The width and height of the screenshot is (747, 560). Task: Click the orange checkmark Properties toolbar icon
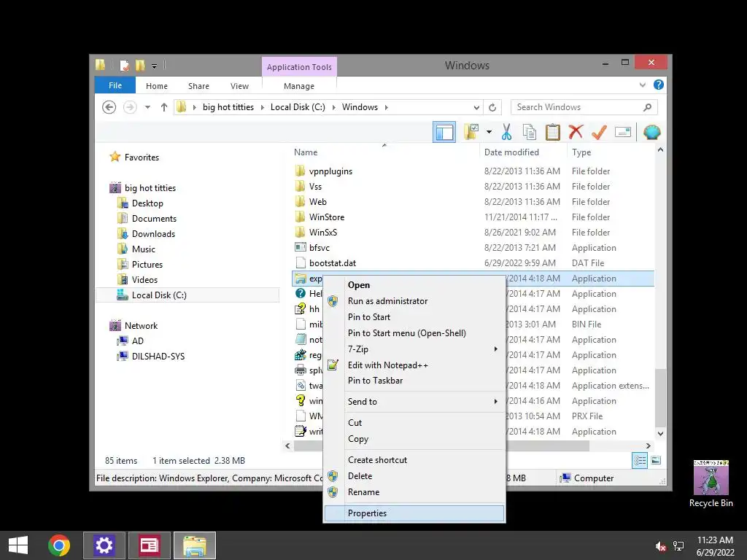pyautogui.click(x=600, y=132)
